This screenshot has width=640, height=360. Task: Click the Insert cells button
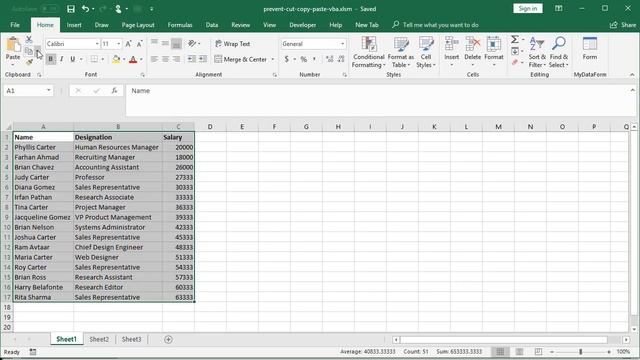451,52
